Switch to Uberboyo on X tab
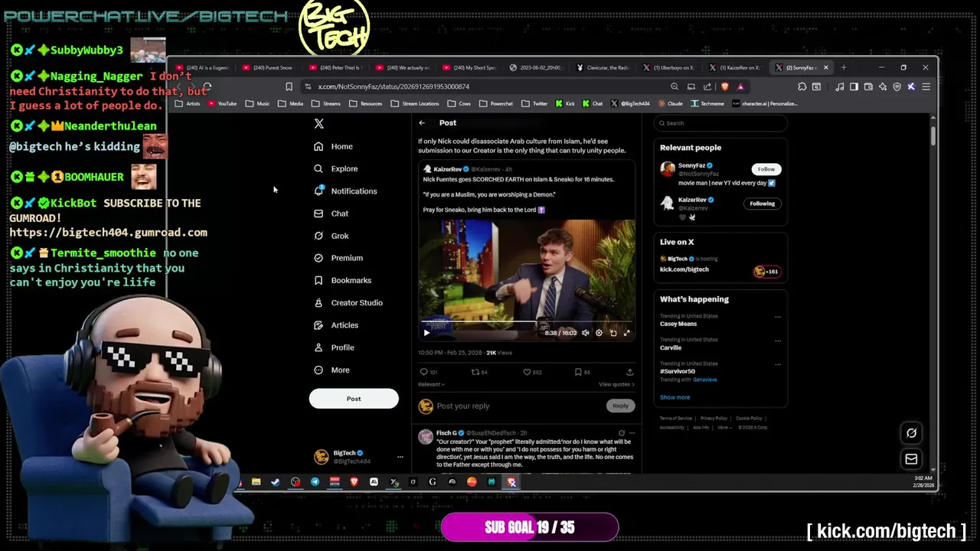The image size is (980, 551). (x=668, y=67)
